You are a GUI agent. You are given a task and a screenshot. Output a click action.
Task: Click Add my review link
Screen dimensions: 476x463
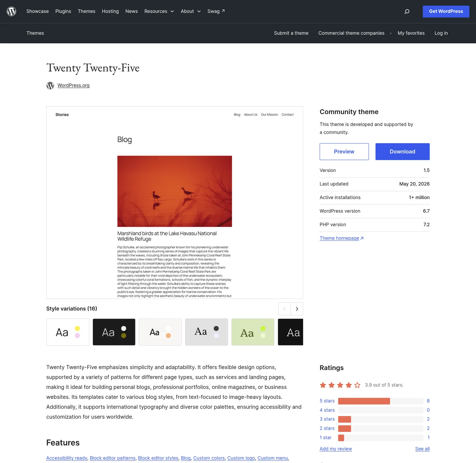click(336, 449)
